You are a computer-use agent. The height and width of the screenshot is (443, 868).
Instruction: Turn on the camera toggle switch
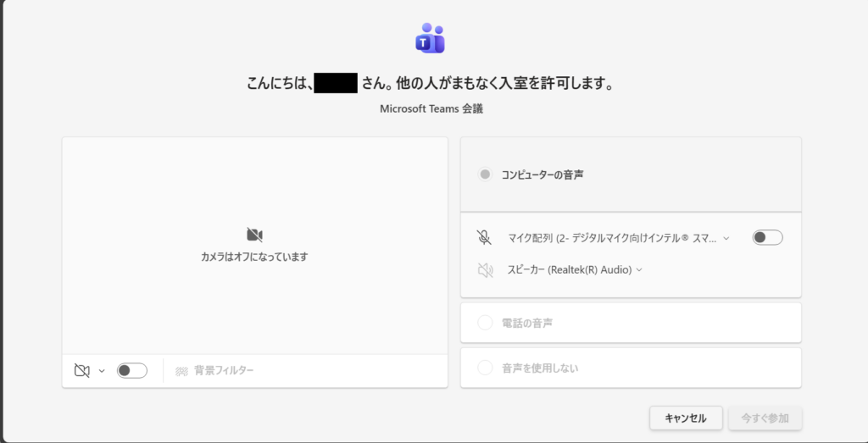pyautogui.click(x=131, y=370)
